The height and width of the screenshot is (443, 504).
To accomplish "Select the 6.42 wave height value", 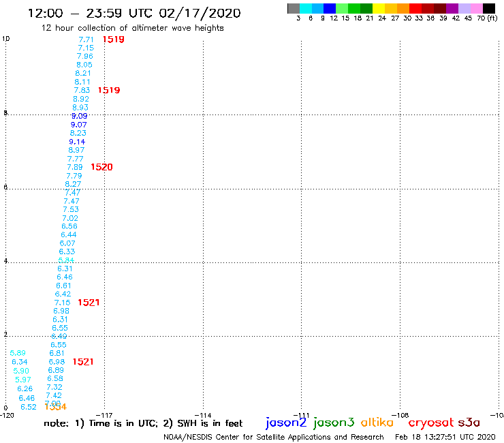I will [63, 294].
